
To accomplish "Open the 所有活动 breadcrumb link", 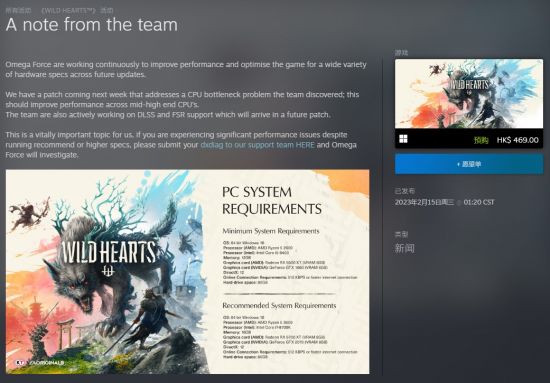I will click(x=18, y=11).
